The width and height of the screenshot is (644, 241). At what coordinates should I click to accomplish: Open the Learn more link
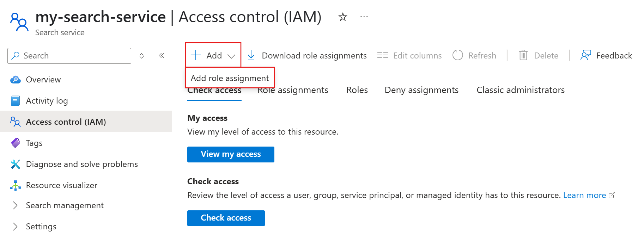(584, 195)
